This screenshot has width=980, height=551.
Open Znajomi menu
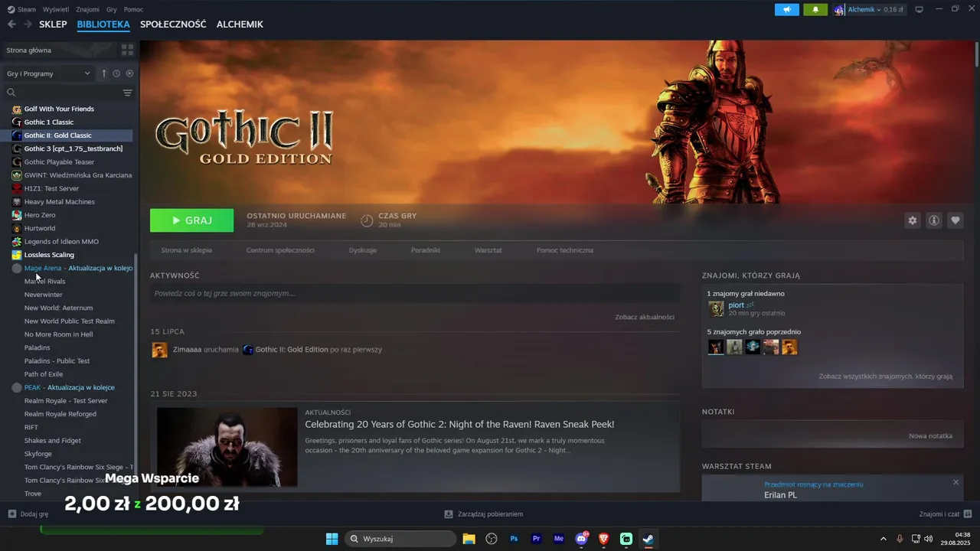tap(88, 9)
